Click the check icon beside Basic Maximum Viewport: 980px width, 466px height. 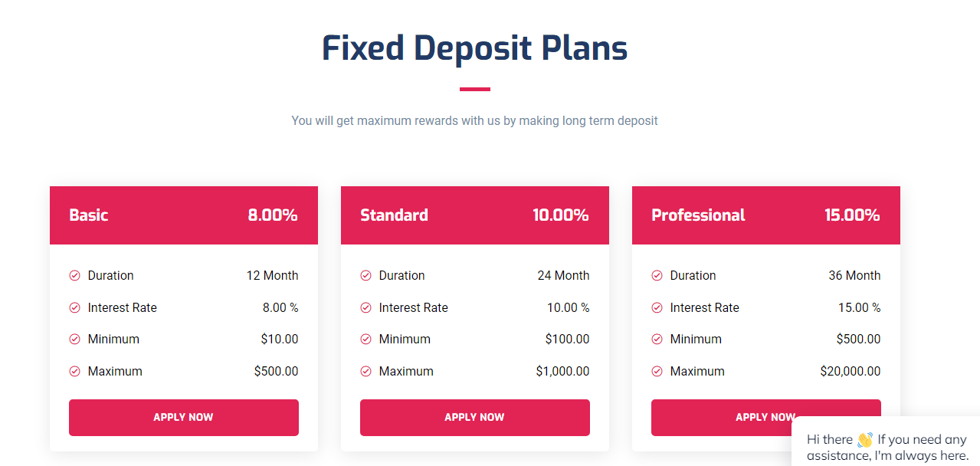74,372
